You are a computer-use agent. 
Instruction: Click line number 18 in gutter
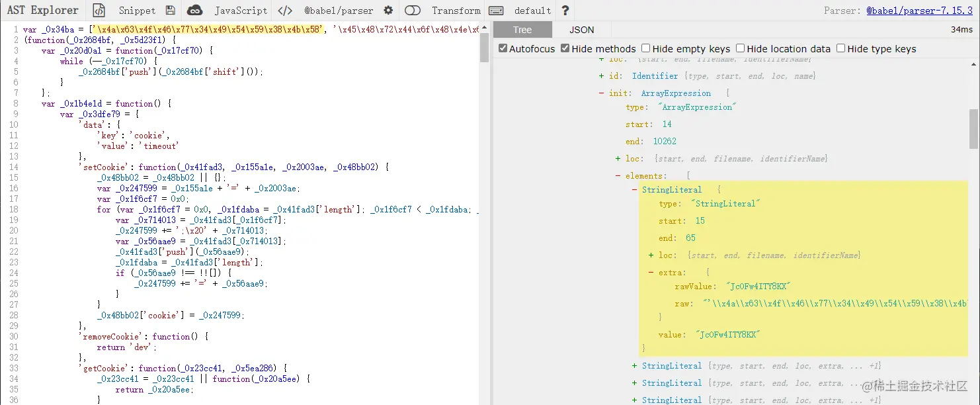[14, 210]
